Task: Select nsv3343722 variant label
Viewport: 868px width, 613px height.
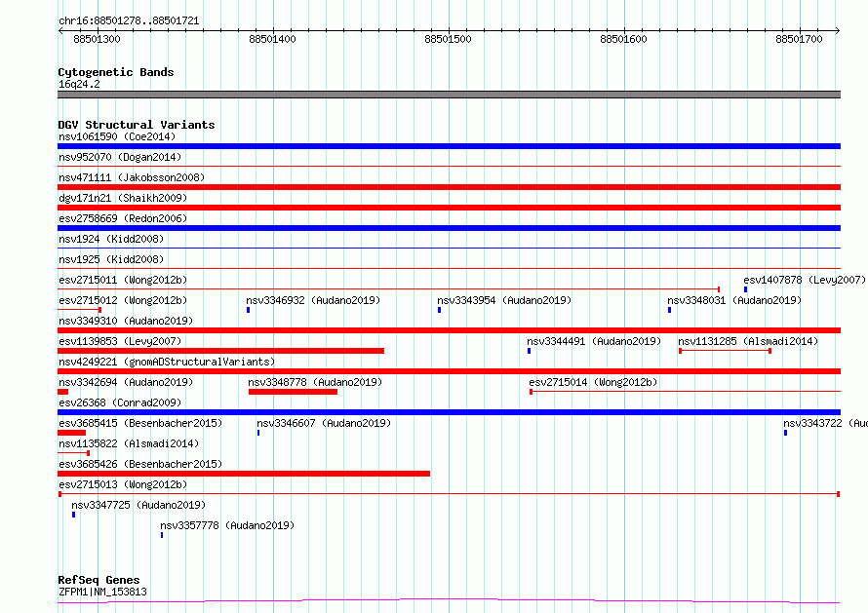Action: click(825, 423)
